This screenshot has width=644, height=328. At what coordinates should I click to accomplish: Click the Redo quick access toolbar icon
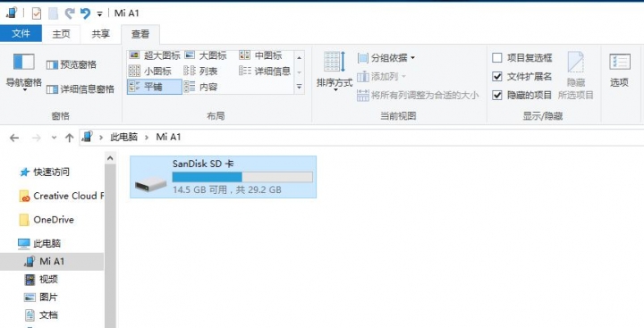pos(69,13)
